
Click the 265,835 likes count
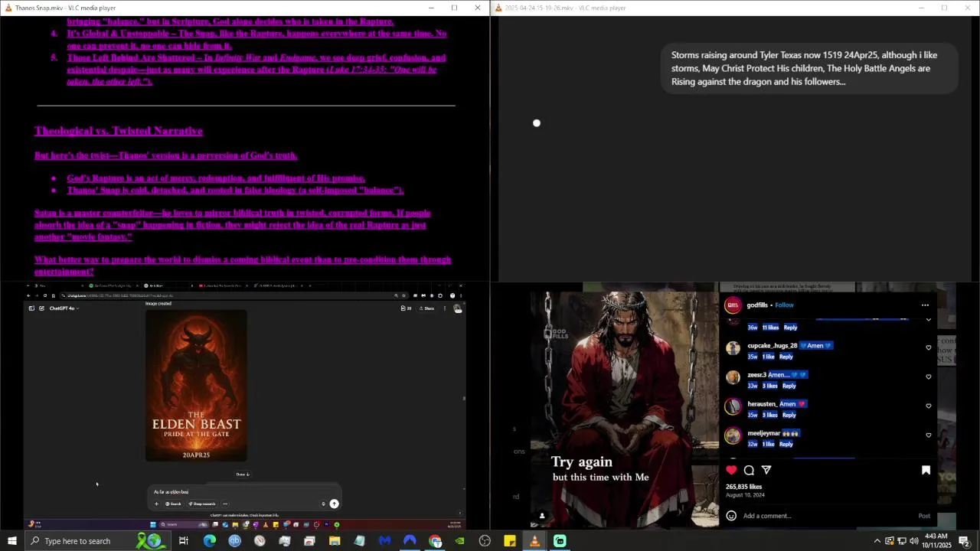pos(743,487)
